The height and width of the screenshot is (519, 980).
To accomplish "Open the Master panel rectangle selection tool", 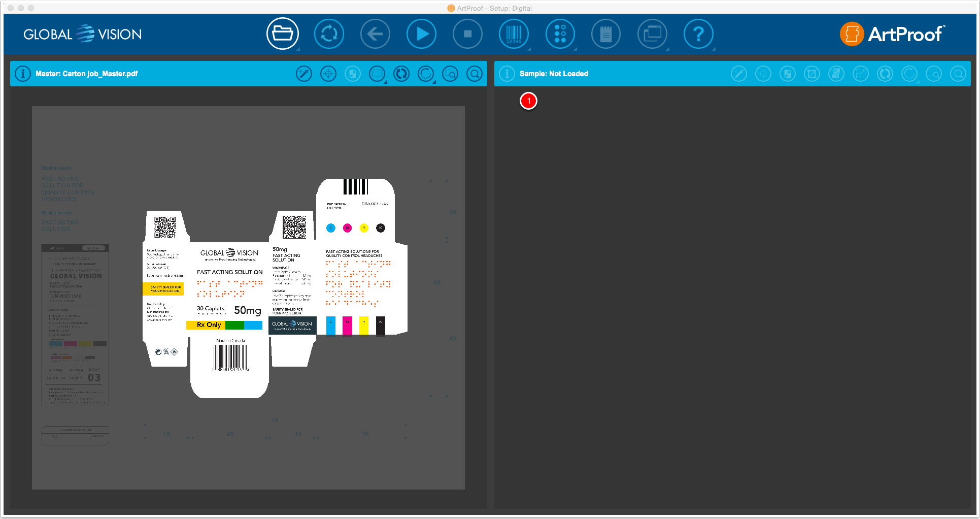I will [377, 74].
